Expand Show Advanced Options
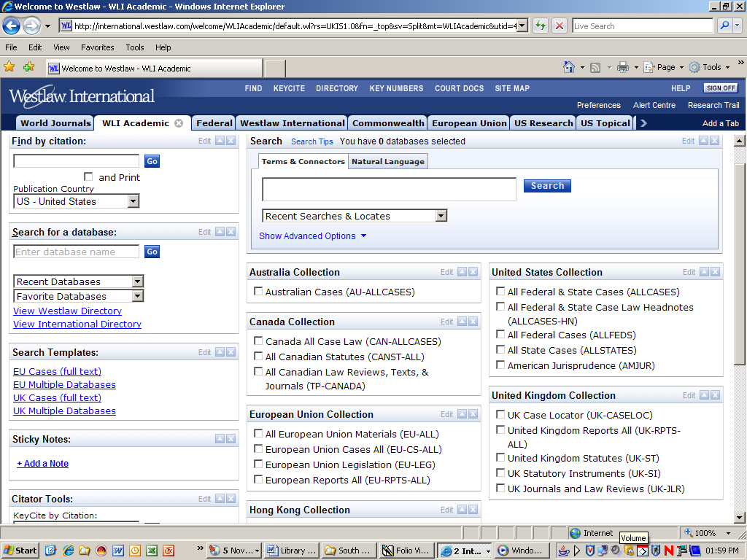The image size is (747, 560). (312, 236)
